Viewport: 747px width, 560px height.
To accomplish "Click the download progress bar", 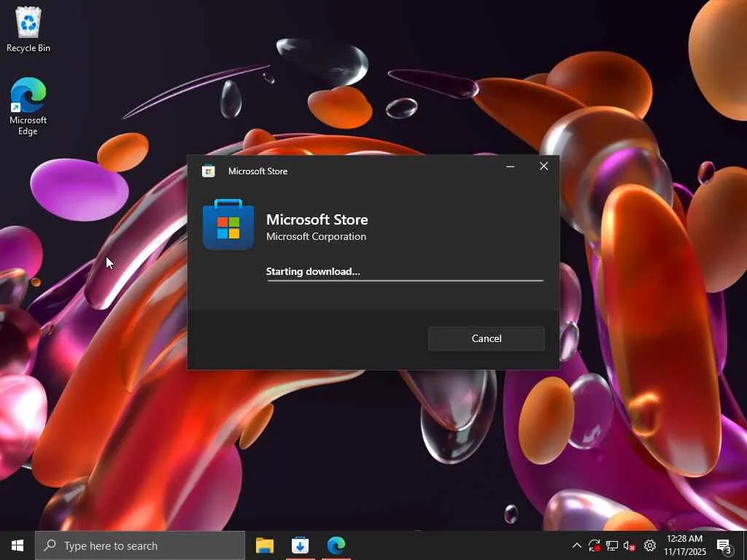I will point(405,281).
